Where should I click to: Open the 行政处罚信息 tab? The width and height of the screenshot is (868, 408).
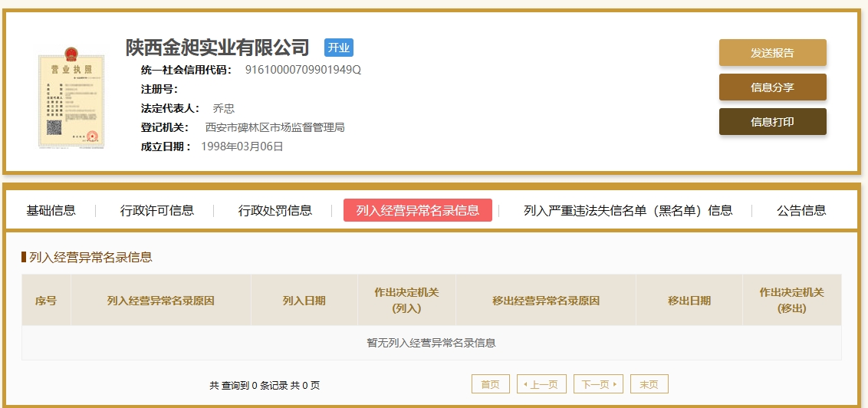point(275,210)
